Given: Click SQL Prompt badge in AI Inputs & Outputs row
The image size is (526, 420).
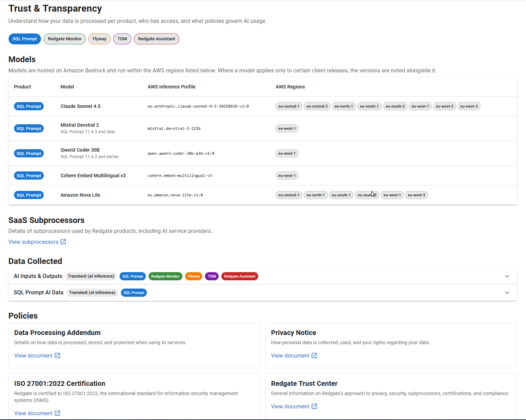Looking at the screenshot, I should coord(133,276).
